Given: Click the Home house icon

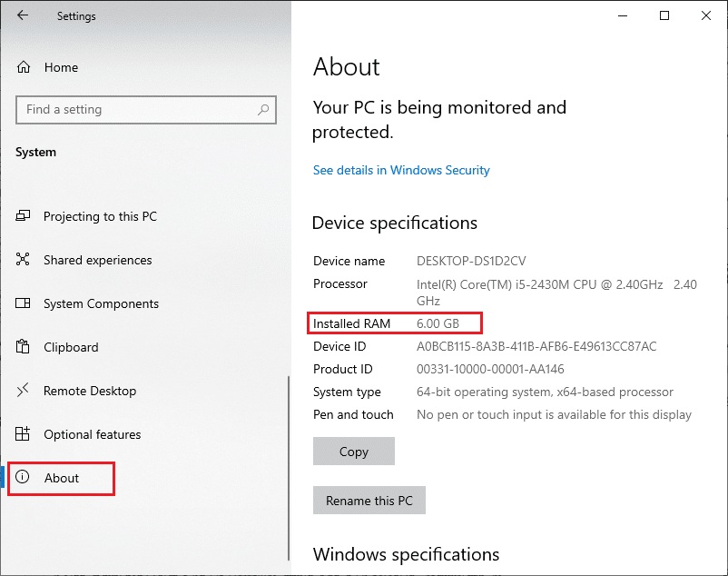Looking at the screenshot, I should tap(24, 67).
